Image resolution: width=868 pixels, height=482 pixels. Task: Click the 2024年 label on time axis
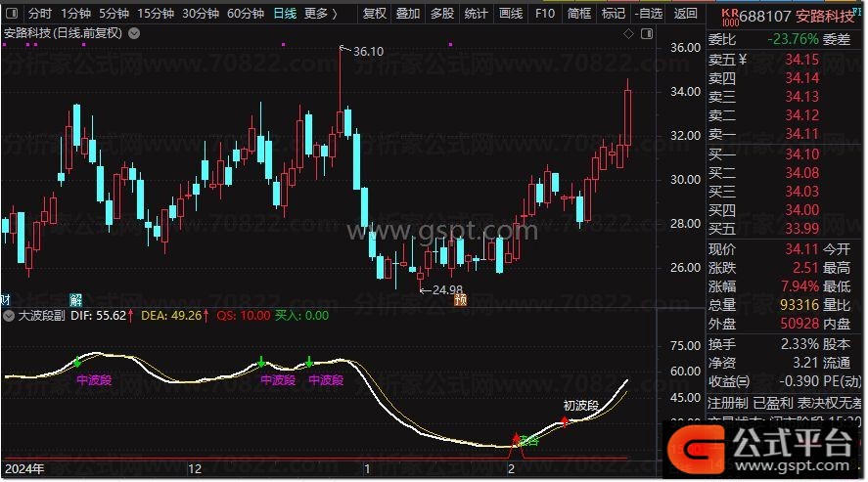point(24,469)
